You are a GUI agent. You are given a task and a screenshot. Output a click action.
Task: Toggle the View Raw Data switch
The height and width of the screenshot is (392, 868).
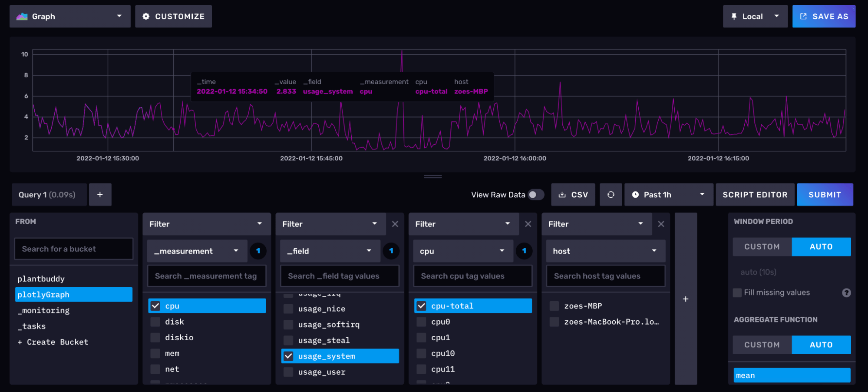535,195
